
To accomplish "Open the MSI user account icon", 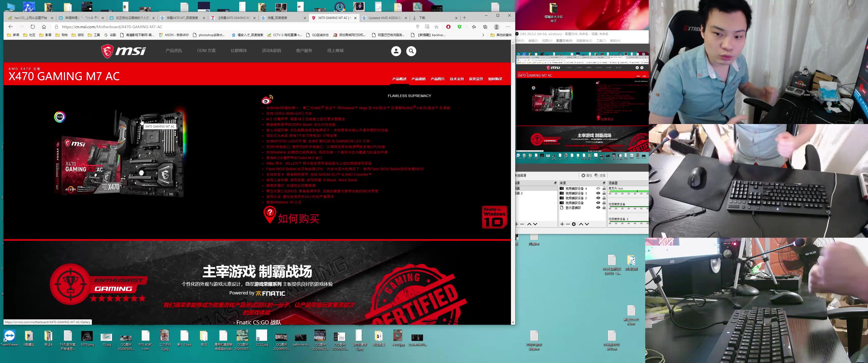I will (x=396, y=51).
